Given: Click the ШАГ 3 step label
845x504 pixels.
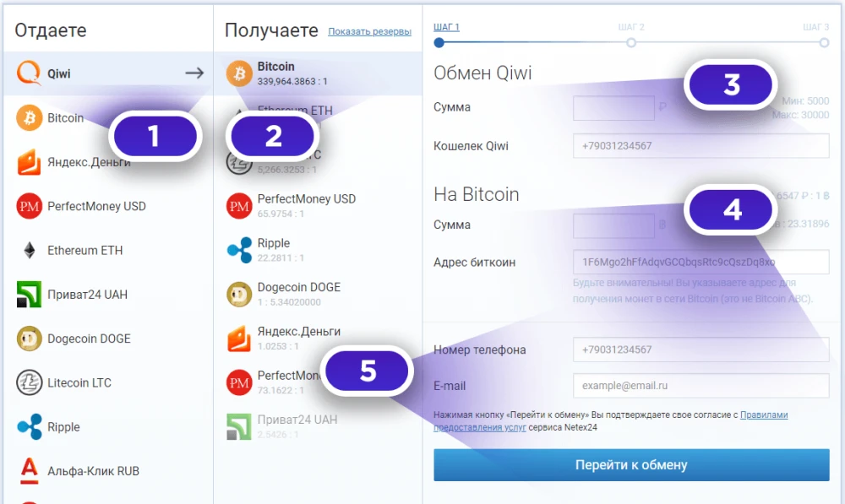Looking at the screenshot, I should [816, 27].
